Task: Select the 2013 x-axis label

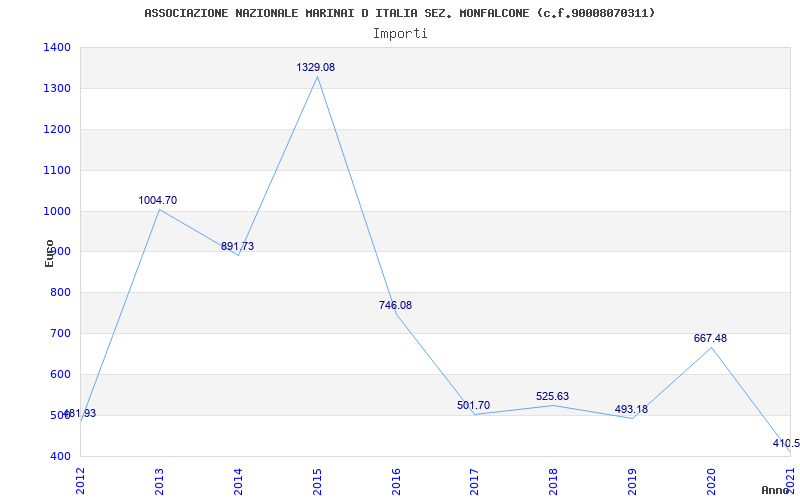Action: pos(159,481)
